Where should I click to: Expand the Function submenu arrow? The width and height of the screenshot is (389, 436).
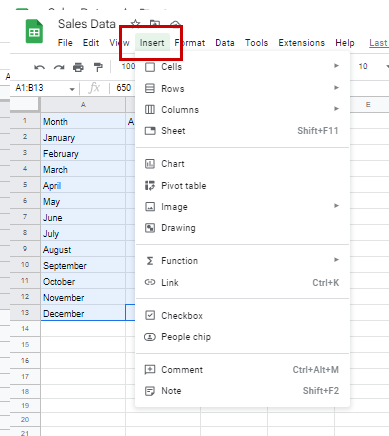pos(336,260)
